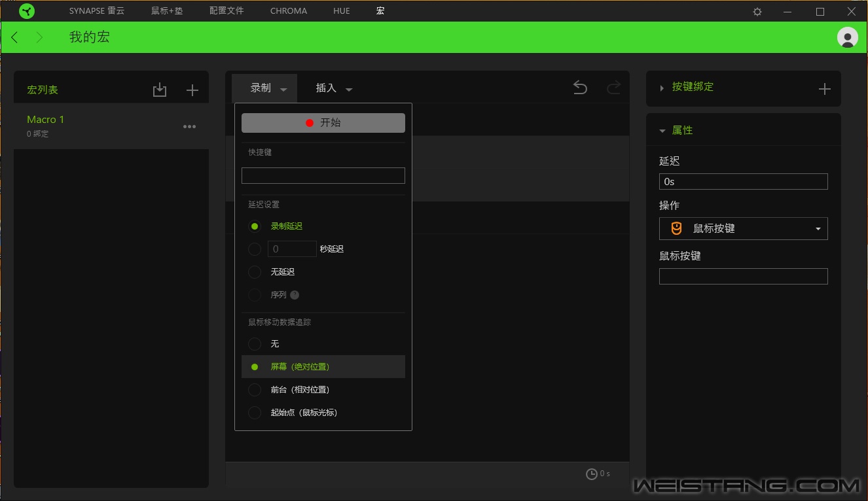
Task: Open the 鼠标按键 操作 dropdown
Action: pos(743,229)
